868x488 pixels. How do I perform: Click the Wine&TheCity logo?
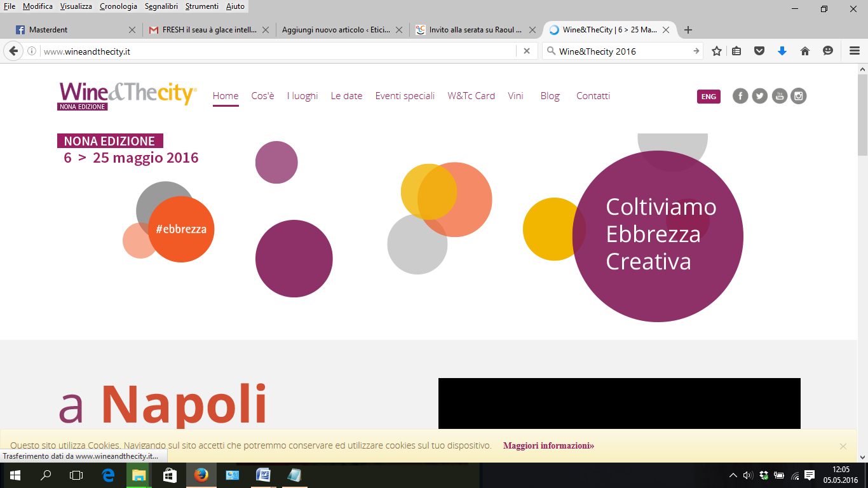pos(127,96)
